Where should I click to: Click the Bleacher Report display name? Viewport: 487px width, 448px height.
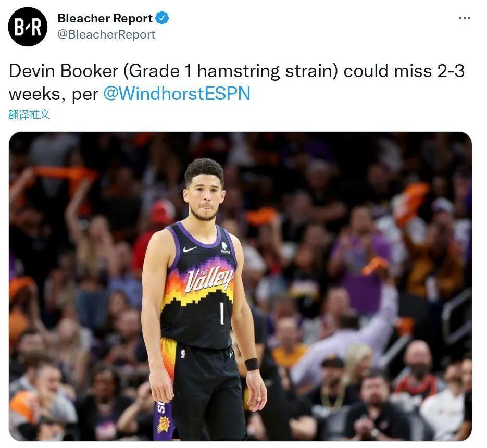coord(105,18)
